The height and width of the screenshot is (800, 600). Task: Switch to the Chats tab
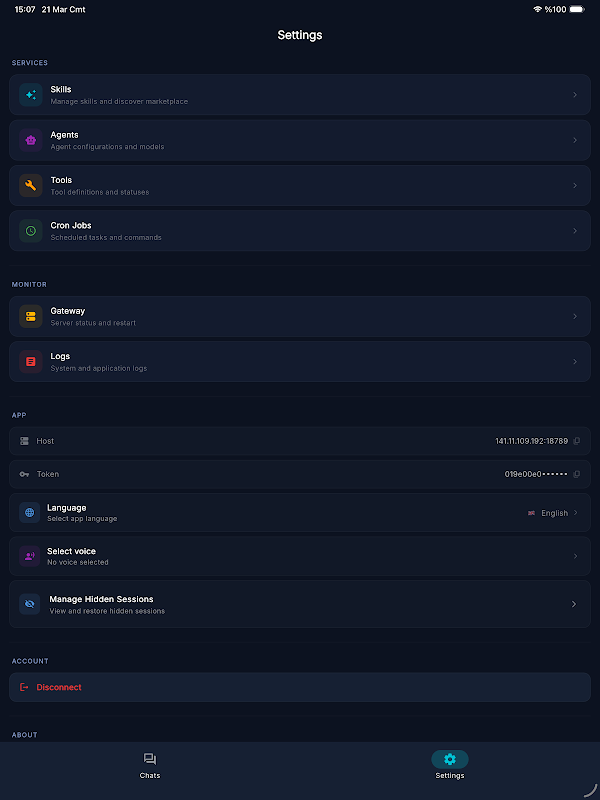point(150,766)
